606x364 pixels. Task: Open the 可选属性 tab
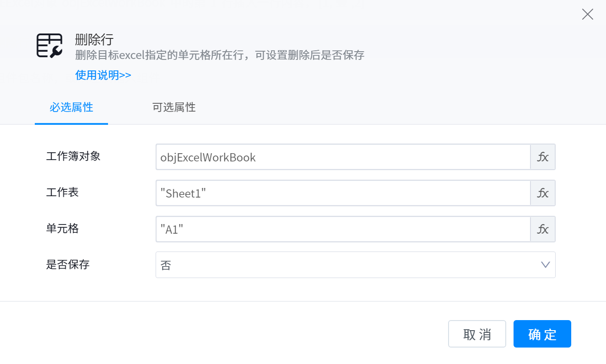click(174, 107)
